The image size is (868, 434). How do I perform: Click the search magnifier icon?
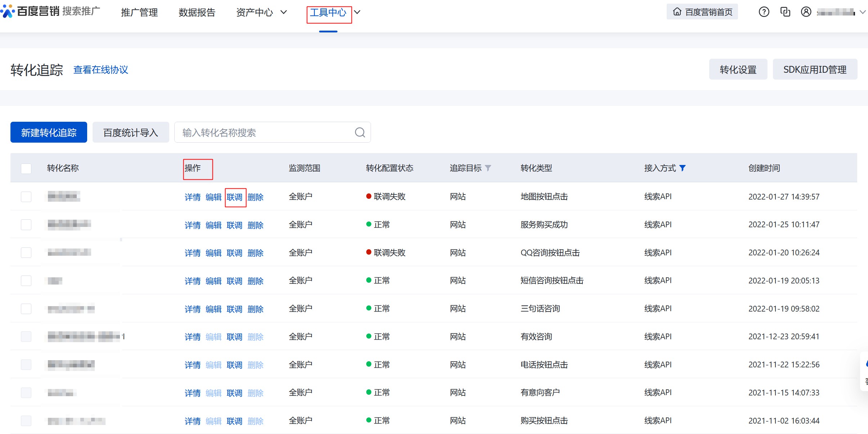[360, 133]
